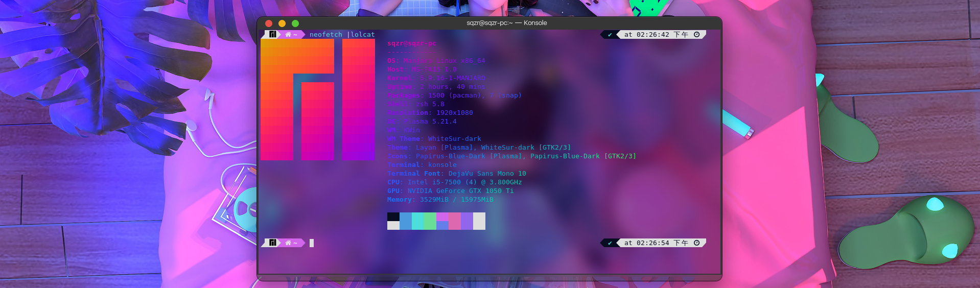The image size is (980, 288).
Task: Click the Theme: Layan [Plasma] line
Action: pyautogui.click(x=479, y=148)
